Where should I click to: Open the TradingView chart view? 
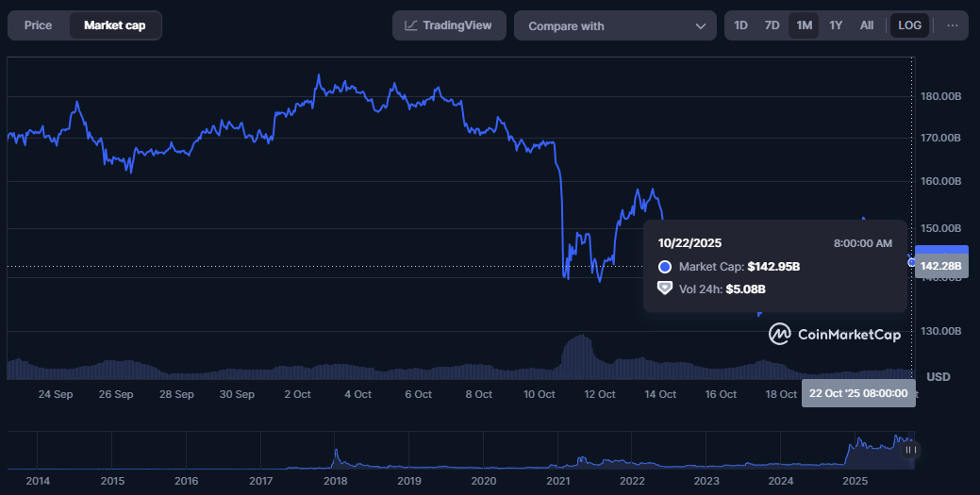pyautogui.click(x=449, y=25)
